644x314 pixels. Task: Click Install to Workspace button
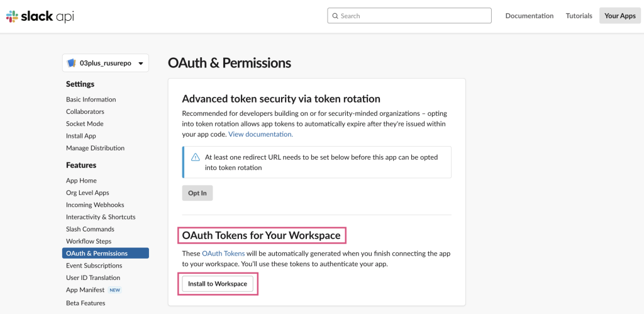click(218, 284)
